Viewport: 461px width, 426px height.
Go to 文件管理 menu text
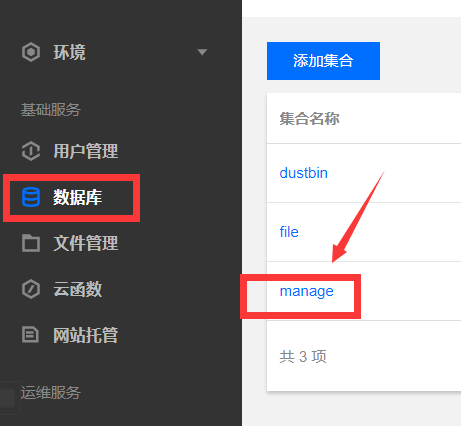(x=86, y=243)
